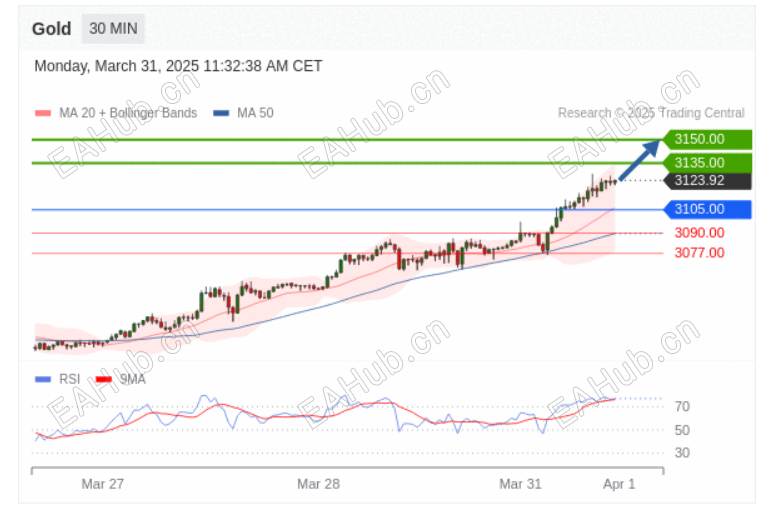
Task: Click the 'RSI' legend label
Action: (70, 379)
